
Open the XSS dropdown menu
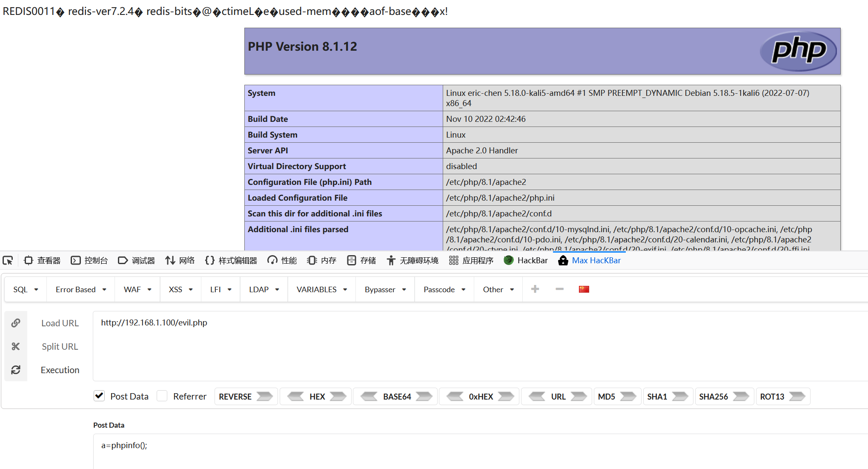tap(180, 289)
